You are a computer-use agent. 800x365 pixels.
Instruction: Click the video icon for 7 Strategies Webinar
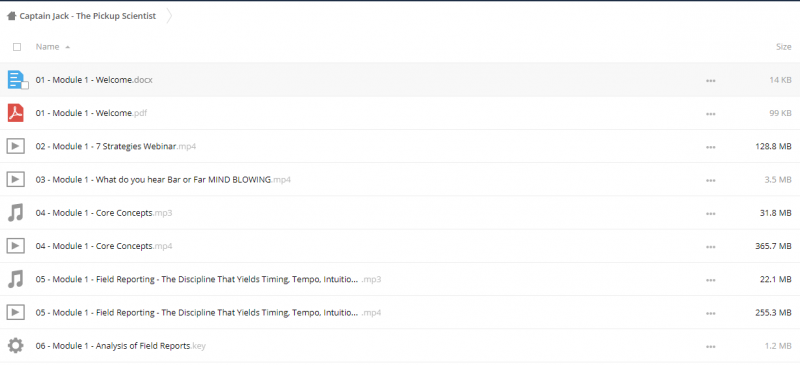pyautogui.click(x=16, y=147)
